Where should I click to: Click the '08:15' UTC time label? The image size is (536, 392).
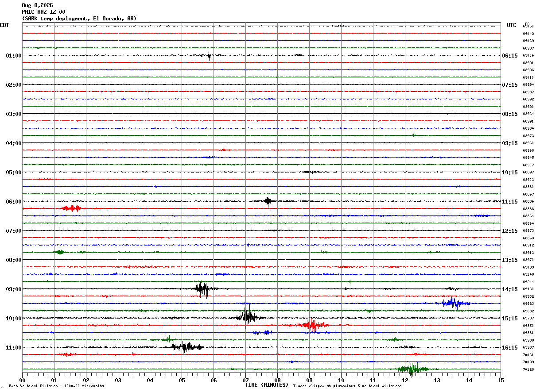510,114
